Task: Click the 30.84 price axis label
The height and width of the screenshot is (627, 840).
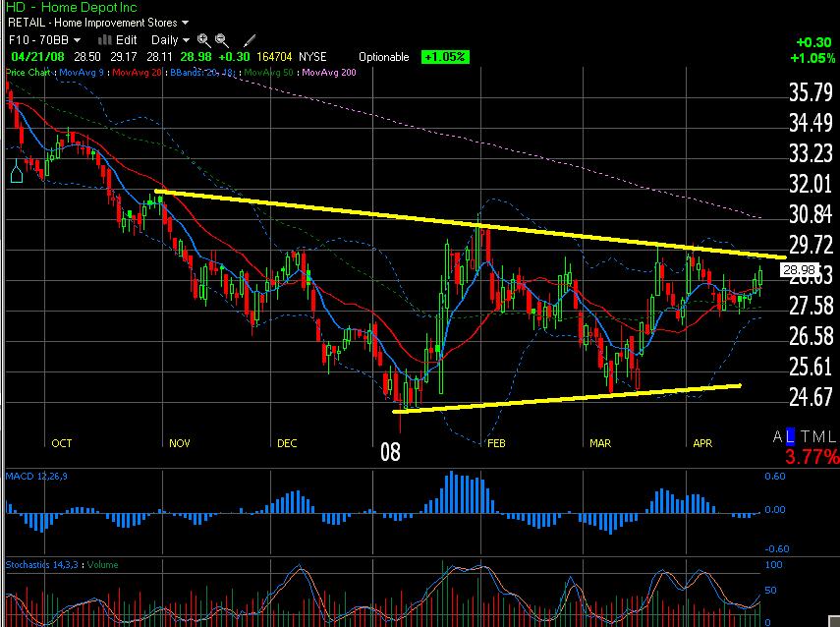Action: (x=812, y=215)
